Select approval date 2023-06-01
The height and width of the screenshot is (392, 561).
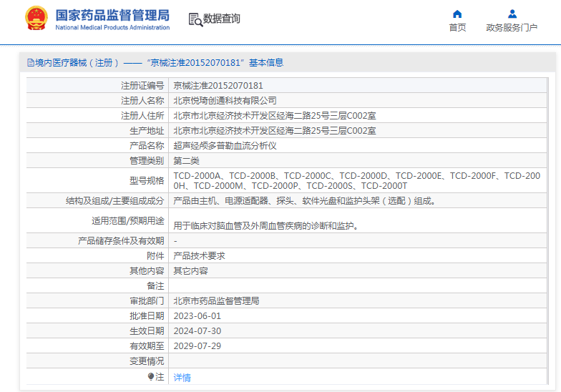pos(197,316)
